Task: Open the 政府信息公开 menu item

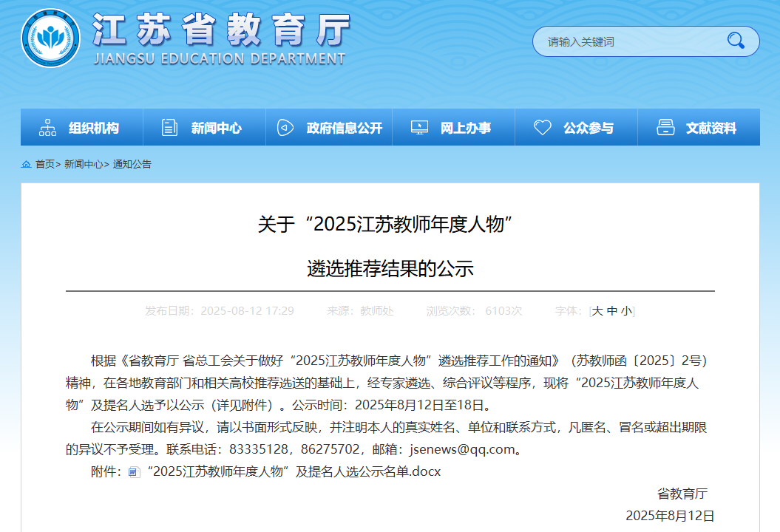Action: coord(345,128)
